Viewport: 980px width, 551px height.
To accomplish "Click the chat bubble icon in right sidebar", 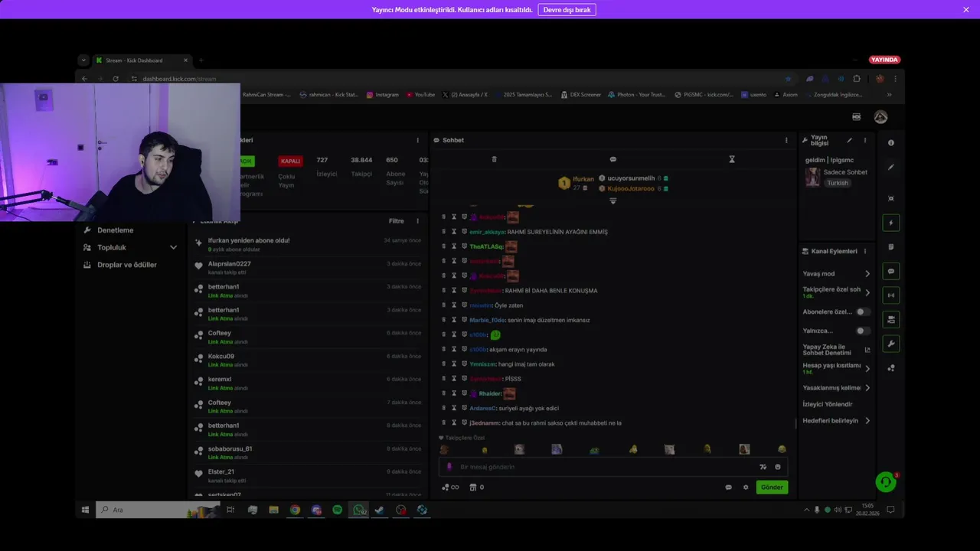I will [890, 271].
